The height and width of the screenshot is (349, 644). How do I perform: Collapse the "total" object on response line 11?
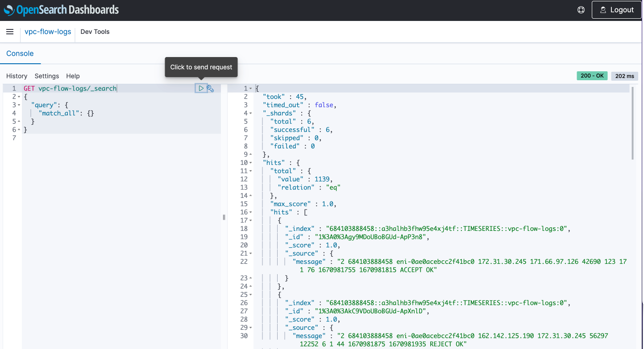[250, 171]
